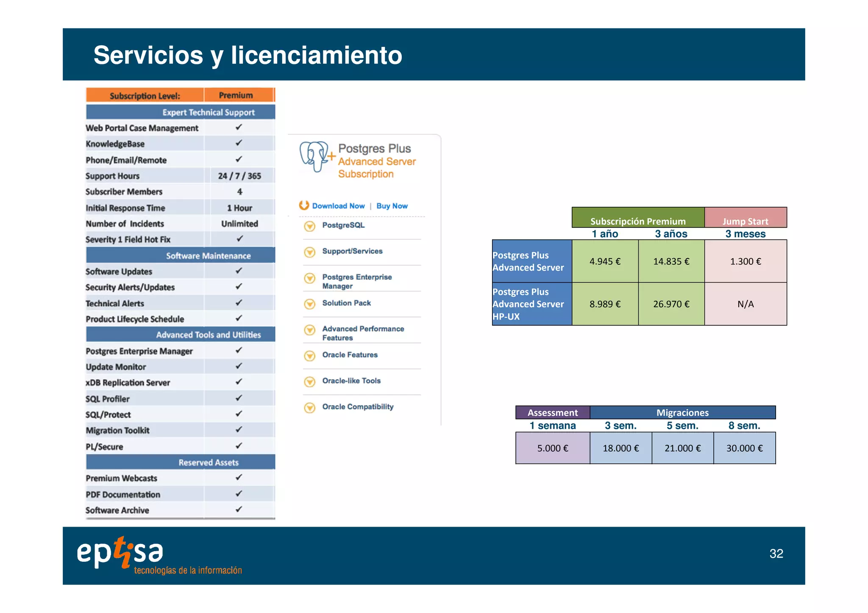
Task: Click the Web Portal Case Management checkmark
Action: click(x=239, y=127)
